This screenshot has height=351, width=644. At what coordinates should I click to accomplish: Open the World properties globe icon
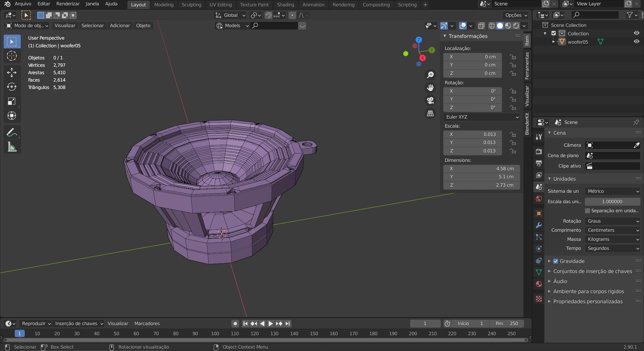tap(539, 199)
